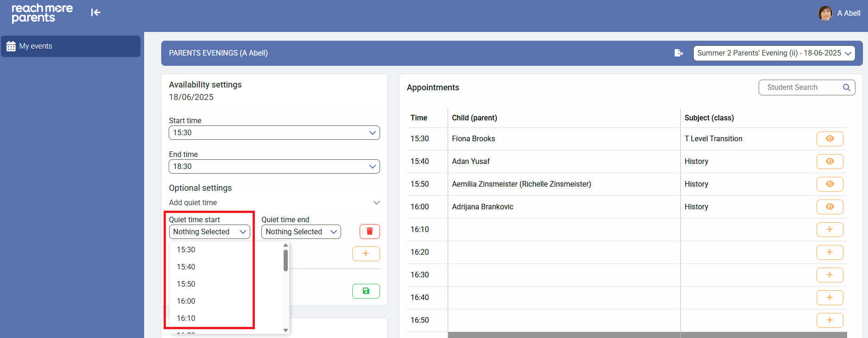Screen dimensions: 868x338
Task: Add an appointment at 16:10
Action: click(829, 230)
